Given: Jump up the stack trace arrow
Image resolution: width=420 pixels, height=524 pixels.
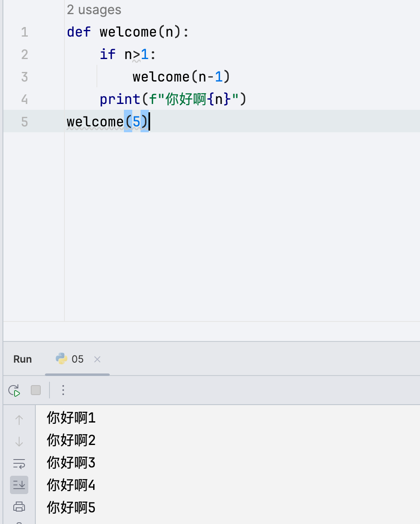Looking at the screenshot, I should pyautogui.click(x=19, y=420).
